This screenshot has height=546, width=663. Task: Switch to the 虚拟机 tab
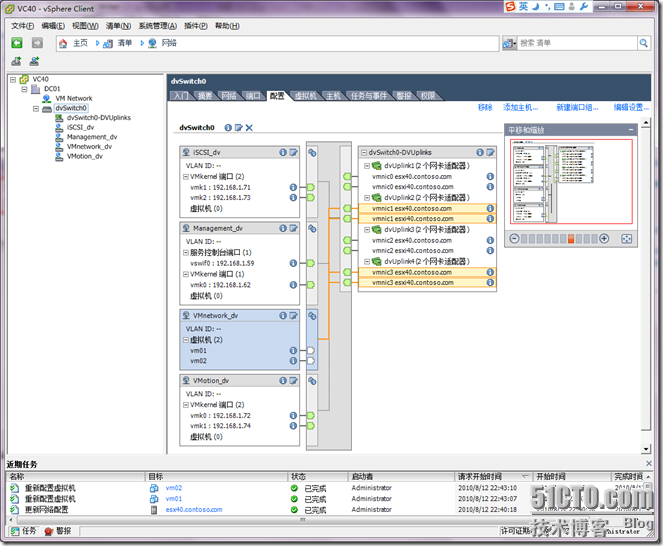tap(305, 96)
